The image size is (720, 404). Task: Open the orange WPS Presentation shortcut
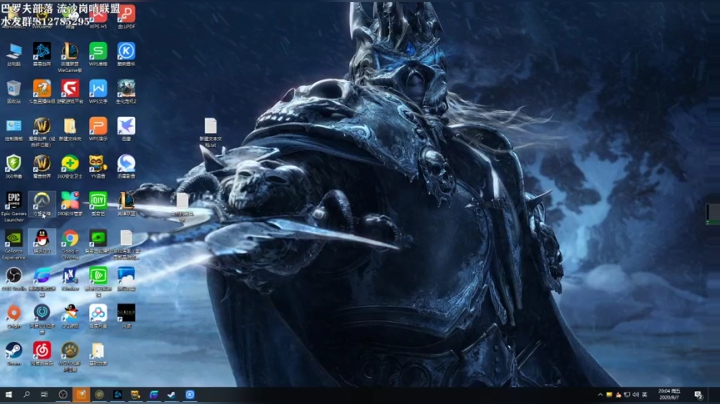click(98, 129)
